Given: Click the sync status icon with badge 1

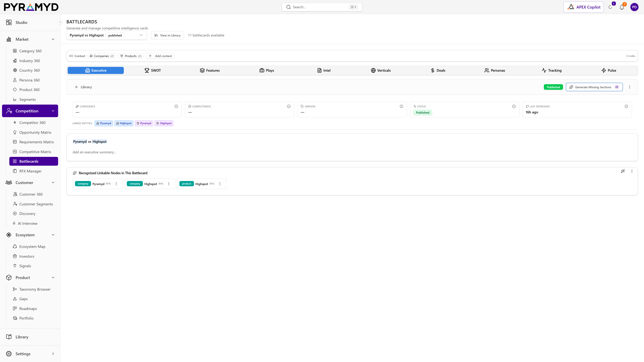Looking at the screenshot, I should [x=610, y=7].
